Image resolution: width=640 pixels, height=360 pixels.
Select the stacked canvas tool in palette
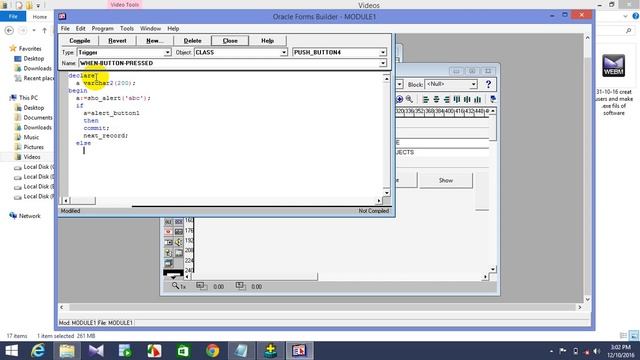coord(168,263)
